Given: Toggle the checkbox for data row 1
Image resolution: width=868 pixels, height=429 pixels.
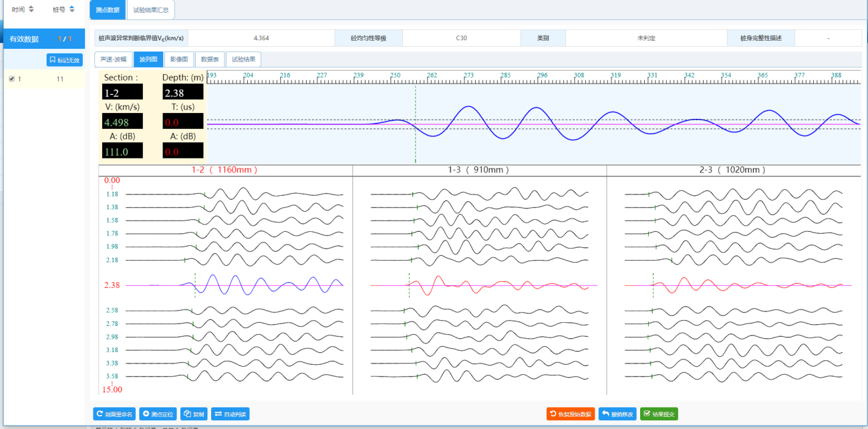Looking at the screenshot, I should (11, 79).
